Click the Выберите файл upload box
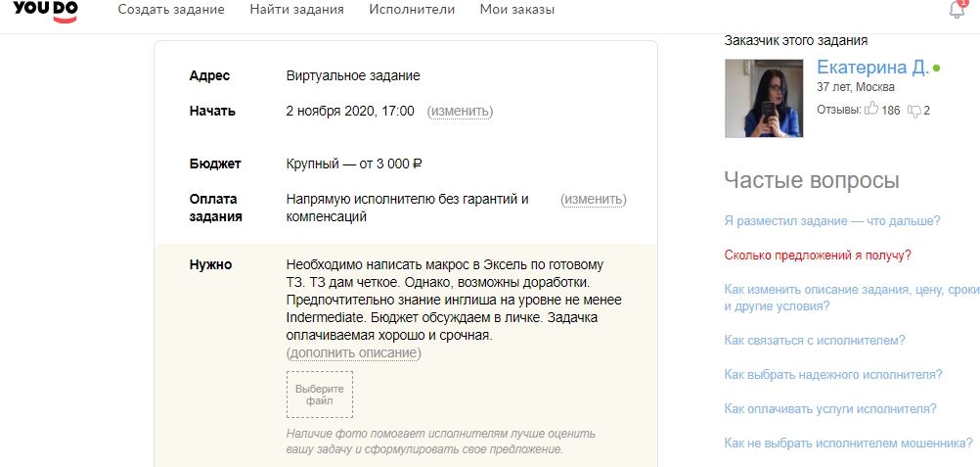The image size is (980, 467). (320, 395)
